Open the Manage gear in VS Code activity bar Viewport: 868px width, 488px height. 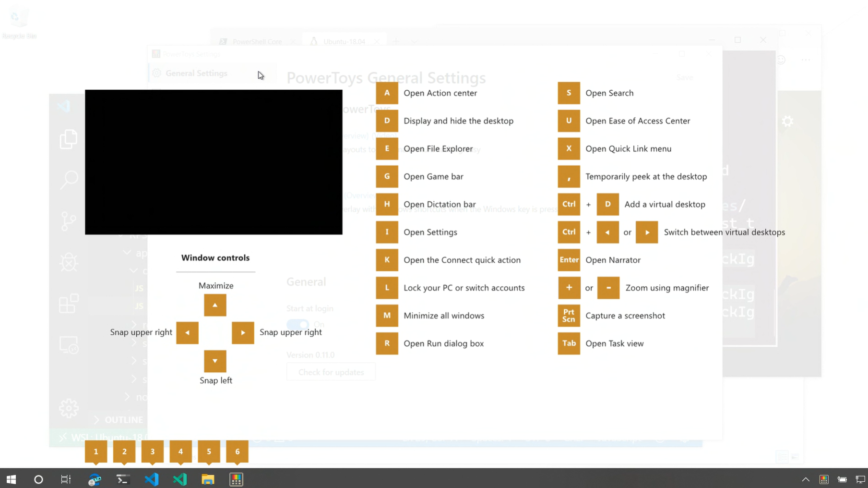[69, 408]
